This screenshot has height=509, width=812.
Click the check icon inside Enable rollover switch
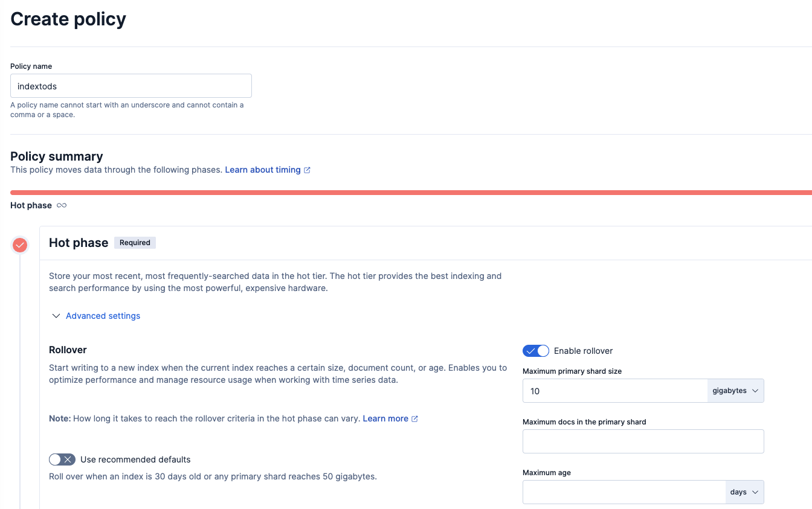[530, 350]
